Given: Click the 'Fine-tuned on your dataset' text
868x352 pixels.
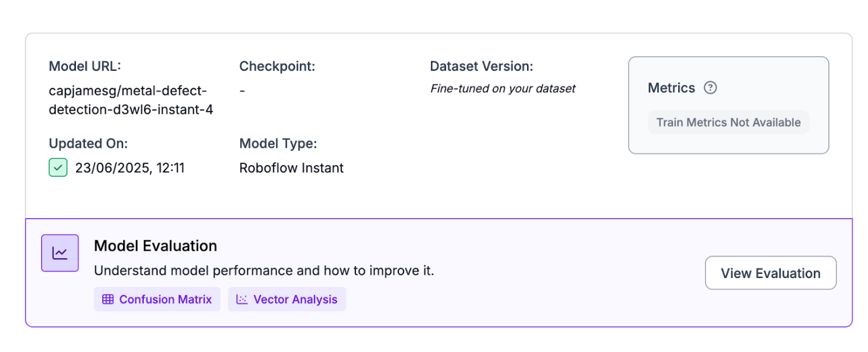Looking at the screenshot, I should coord(503,89).
